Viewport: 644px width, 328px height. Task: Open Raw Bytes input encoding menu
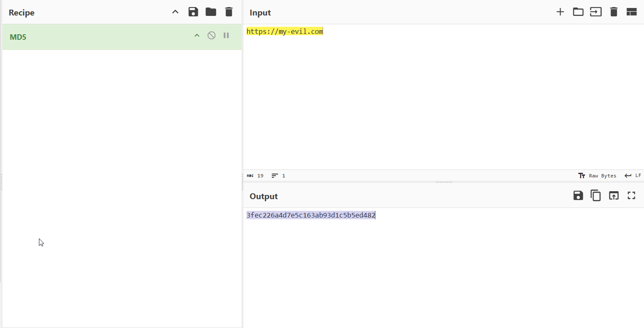(x=597, y=176)
